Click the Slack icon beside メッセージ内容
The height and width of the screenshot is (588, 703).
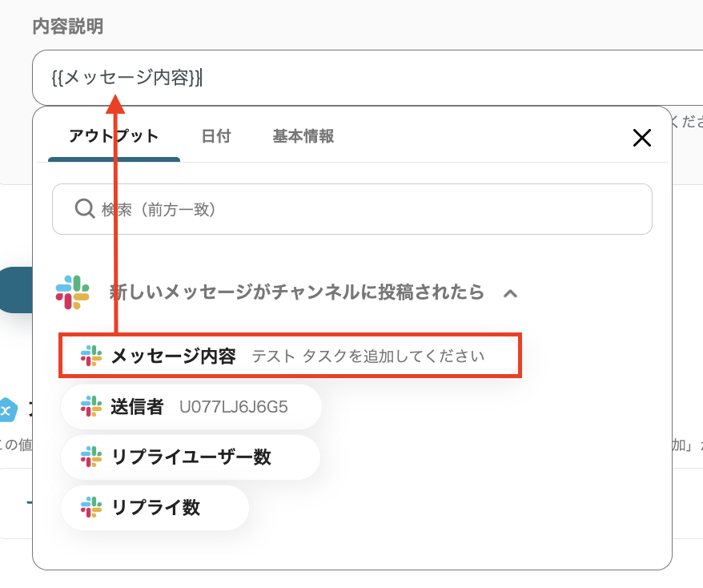[91, 356]
